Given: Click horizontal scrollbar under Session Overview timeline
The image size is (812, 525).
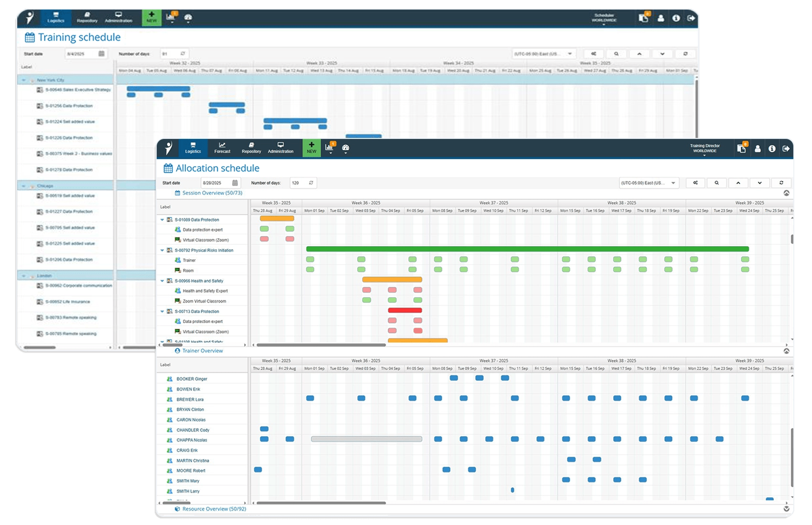Looking at the screenshot, I should pyautogui.click(x=321, y=345).
